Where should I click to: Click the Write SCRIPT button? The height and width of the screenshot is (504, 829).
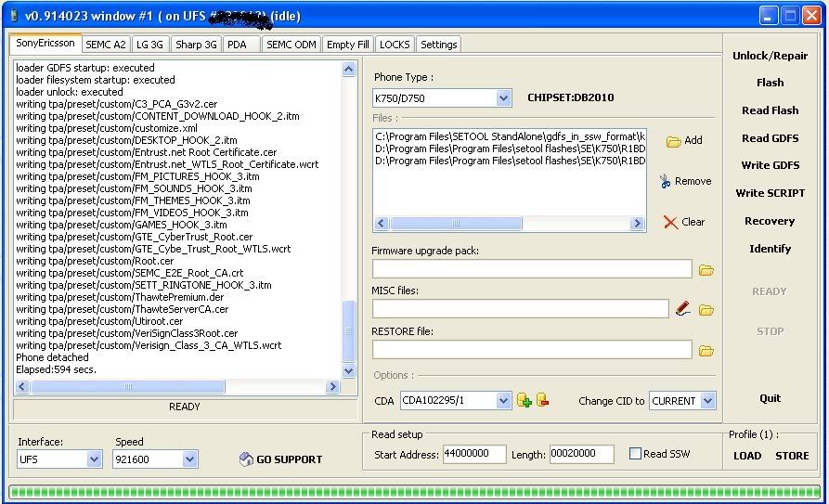(x=771, y=193)
